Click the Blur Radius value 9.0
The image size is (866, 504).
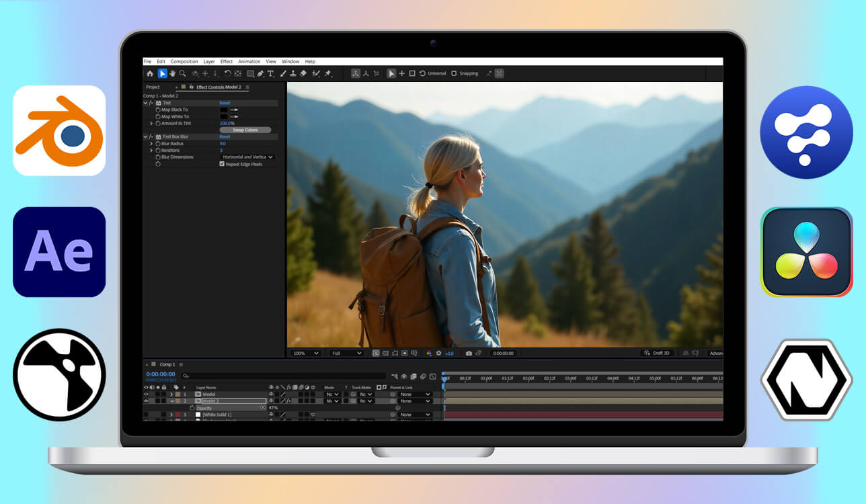(x=223, y=143)
